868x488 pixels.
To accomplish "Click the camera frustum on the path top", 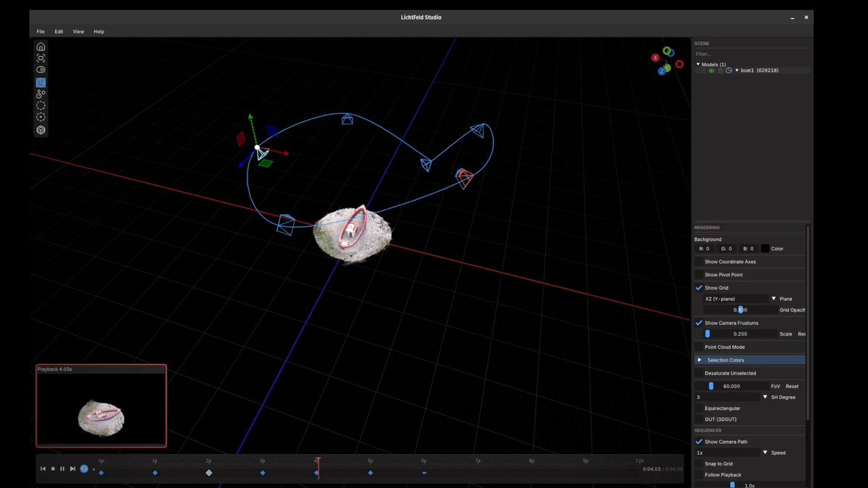I will tap(347, 119).
